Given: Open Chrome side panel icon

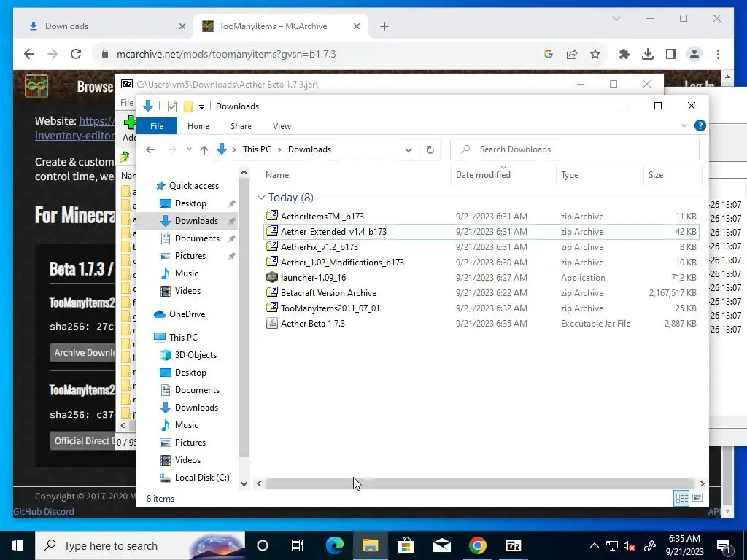Looking at the screenshot, I should point(671,54).
